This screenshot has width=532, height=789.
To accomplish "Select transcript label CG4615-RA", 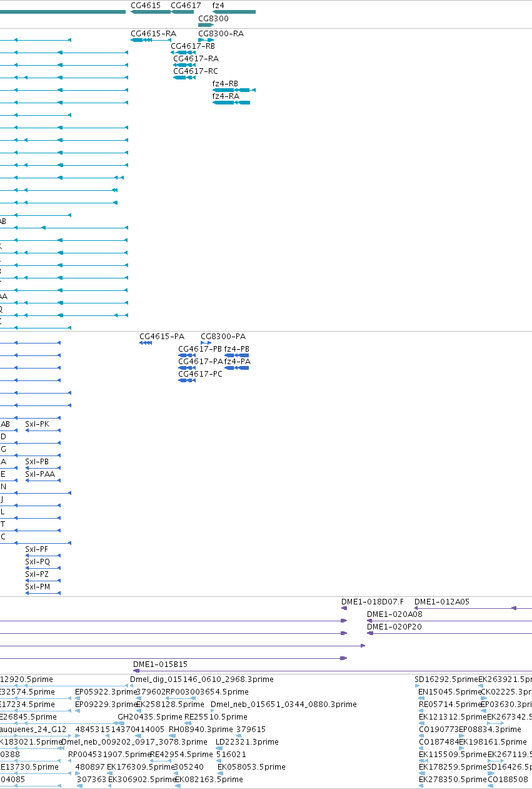I will coord(153,33).
